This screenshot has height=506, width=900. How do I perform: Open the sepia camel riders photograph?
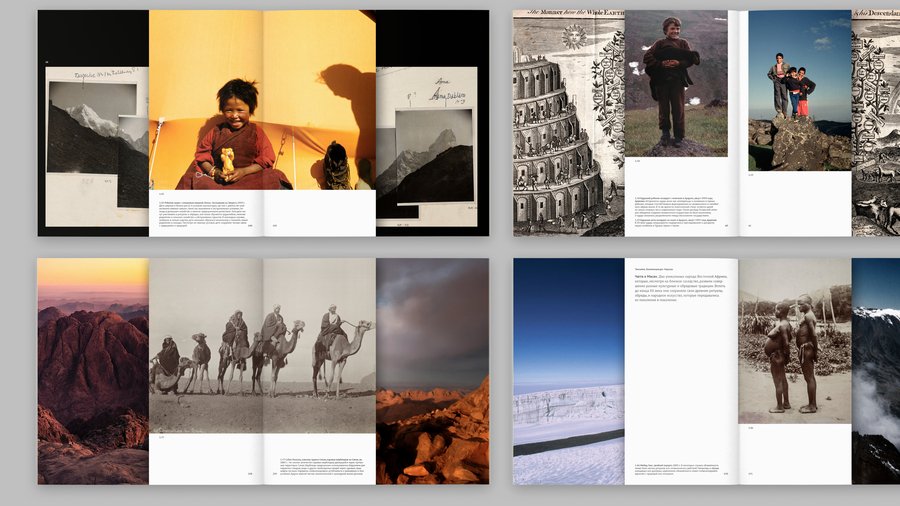point(262,346)
